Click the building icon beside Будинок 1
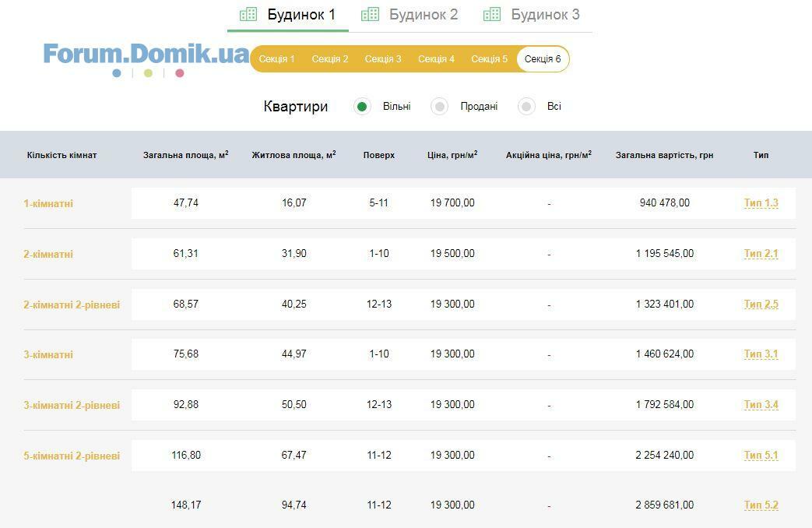The image size is (812, 528). click(248, 14)
